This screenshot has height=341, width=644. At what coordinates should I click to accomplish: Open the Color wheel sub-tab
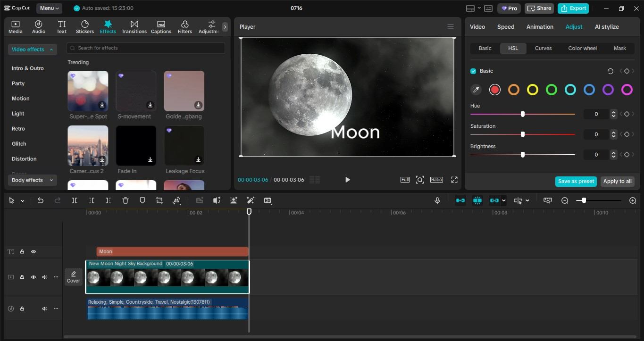tap(582, 48)
